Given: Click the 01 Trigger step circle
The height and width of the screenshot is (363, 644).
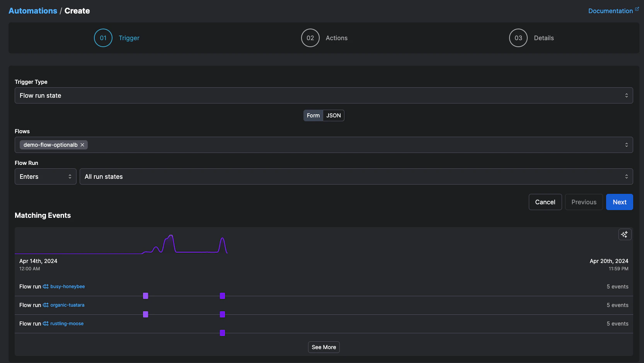Looking at the screenshot, I should click(x=103, y=38).
